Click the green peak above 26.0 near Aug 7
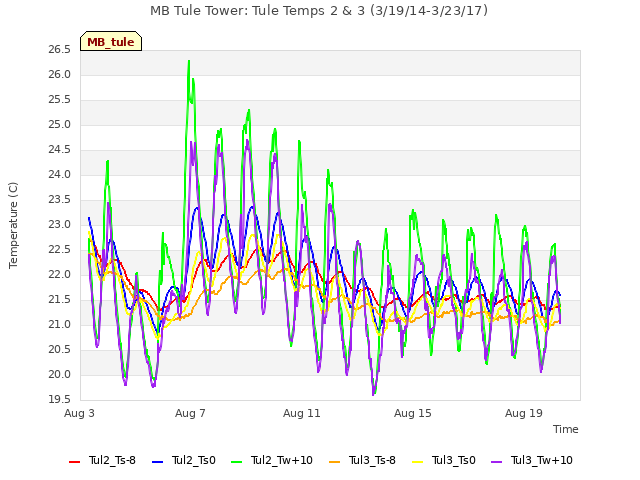640x480 pixels. click(x=189, y=62)
